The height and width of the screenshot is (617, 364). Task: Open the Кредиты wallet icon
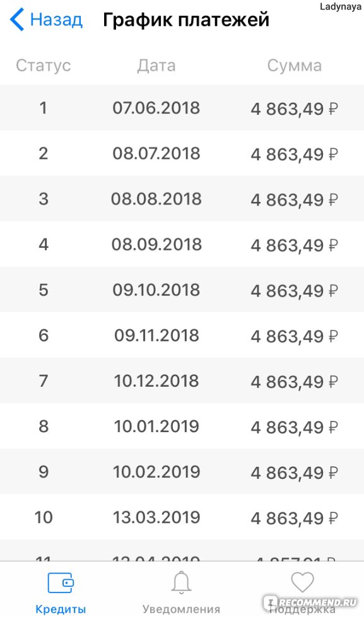click(x=61, y=583)
